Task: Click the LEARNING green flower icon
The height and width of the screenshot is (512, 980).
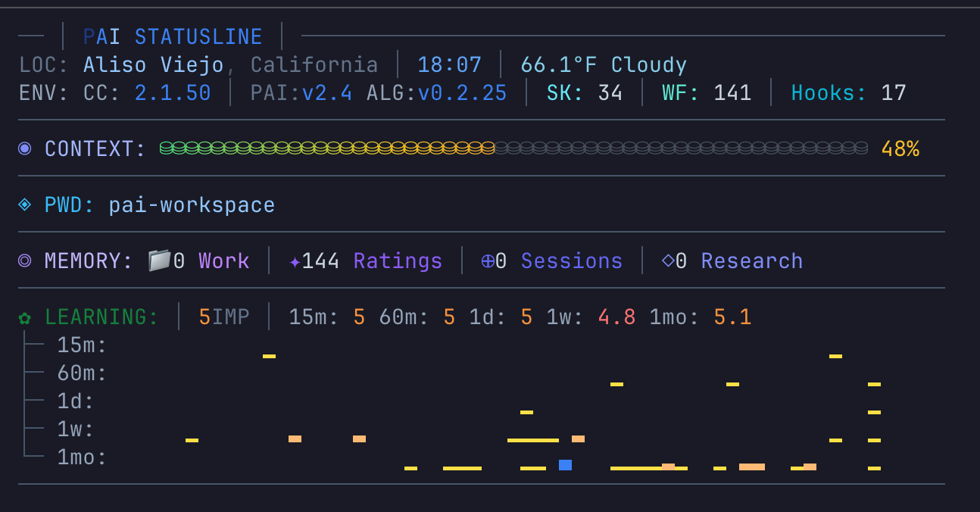Action: pyautogui.click(x=25, y=317)
